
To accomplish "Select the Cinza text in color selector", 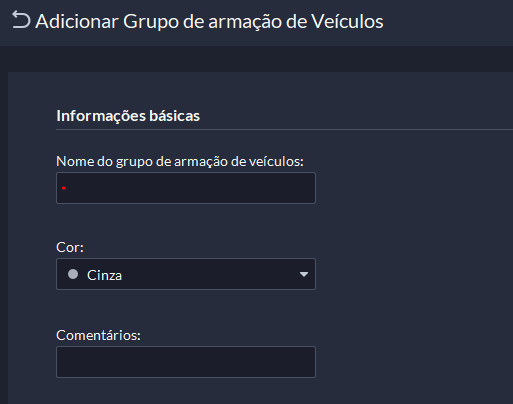I will (x=104, y=275).
